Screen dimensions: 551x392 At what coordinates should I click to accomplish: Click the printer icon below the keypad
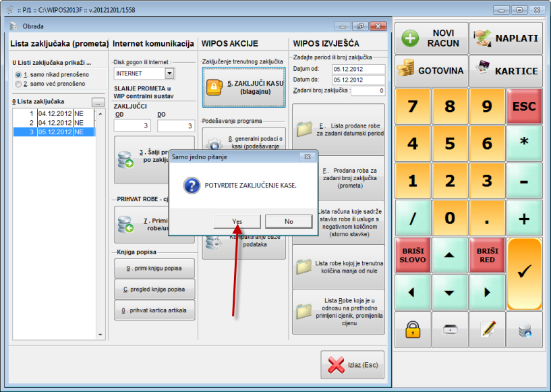[450, 329]
